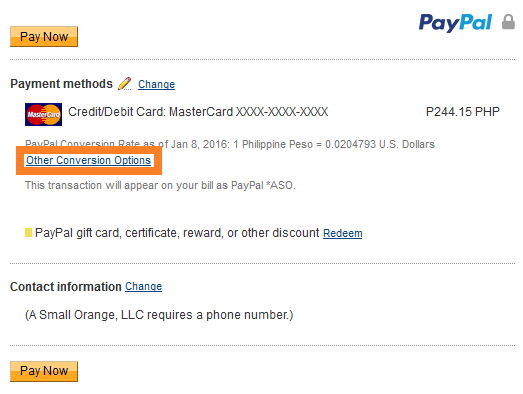523x394 pixels.
Task: Click the gift card, certificate, reward text
Action: (x=177, y=233)
